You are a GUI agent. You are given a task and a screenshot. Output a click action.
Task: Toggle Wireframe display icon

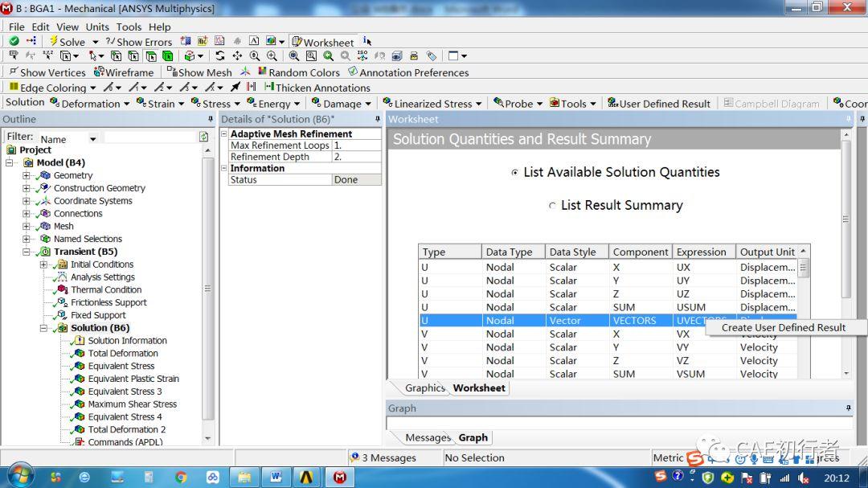pos(99,72)
